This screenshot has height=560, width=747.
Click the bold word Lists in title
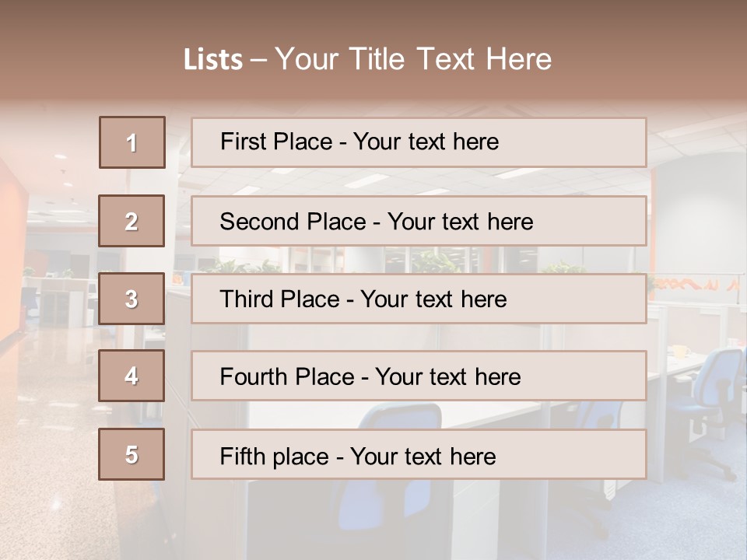click(x=213, y=60)
